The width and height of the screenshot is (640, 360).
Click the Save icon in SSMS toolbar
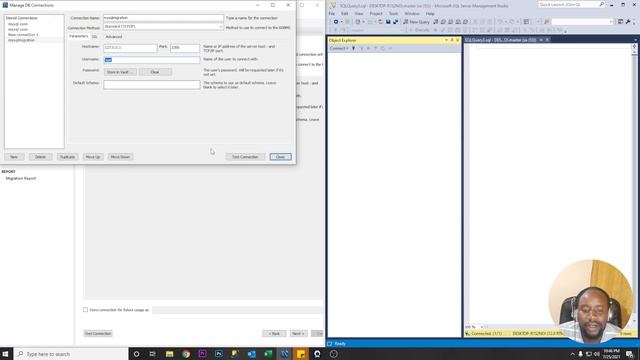tap(388, 22)
